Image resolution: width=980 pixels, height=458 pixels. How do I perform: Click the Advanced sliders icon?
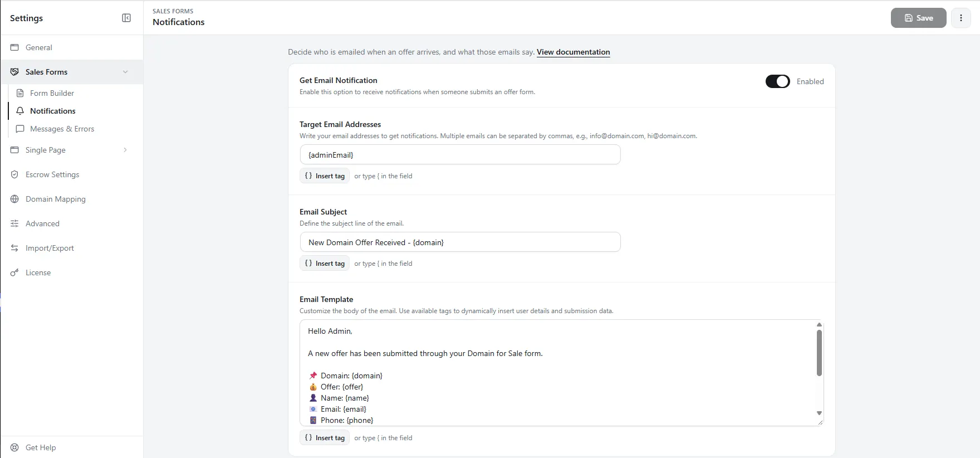(15, 223)
